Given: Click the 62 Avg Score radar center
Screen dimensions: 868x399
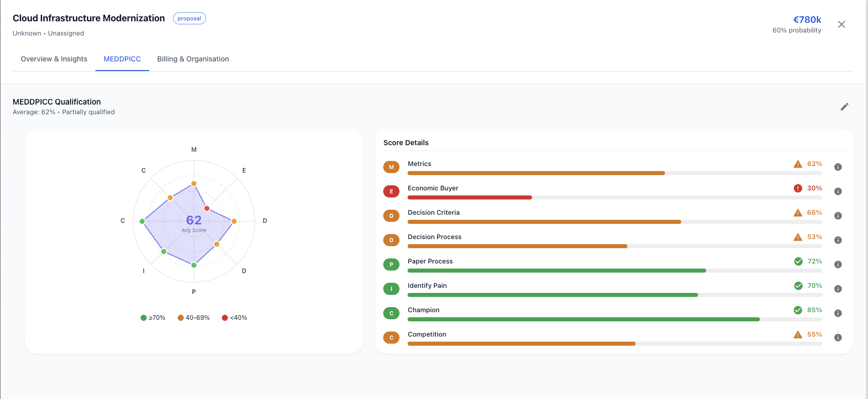Looking at the screenshot, I should (194, 221).
